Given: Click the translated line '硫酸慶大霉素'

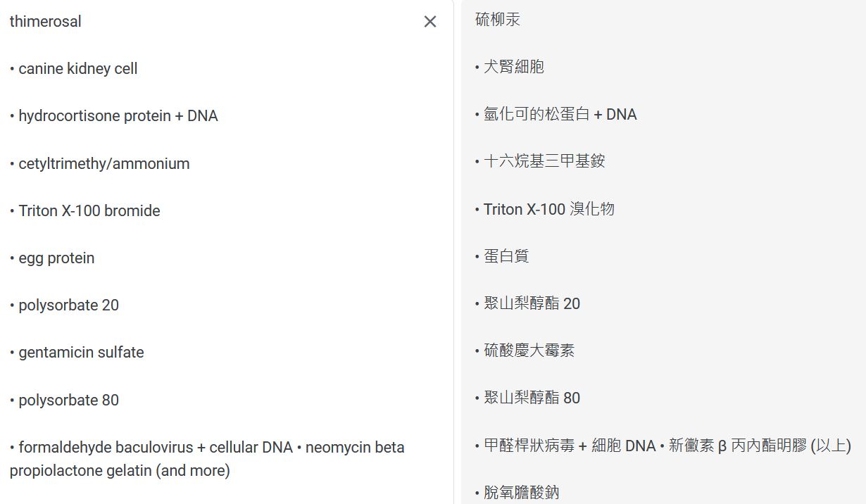Looking at the screenshot, I should pyautogui.click(x=529, y=351).
